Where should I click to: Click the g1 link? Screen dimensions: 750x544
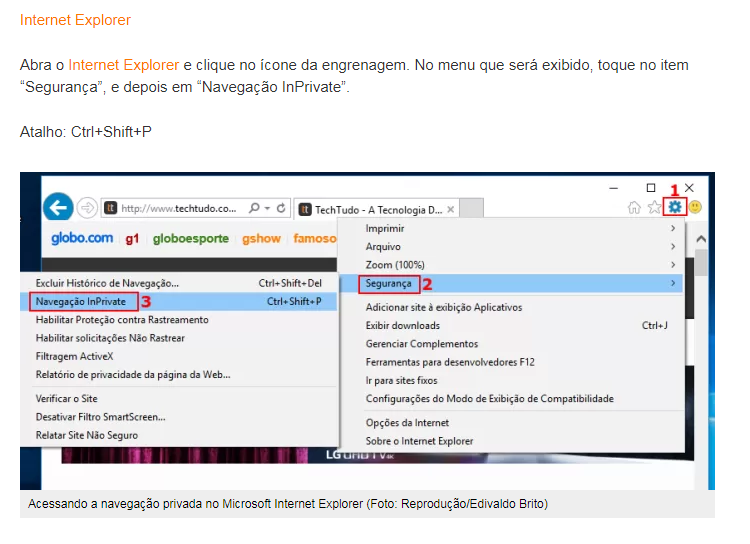(132, 238)
